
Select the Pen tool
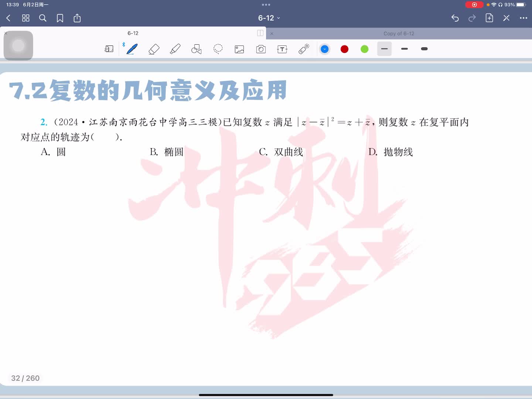click(132, 49)
